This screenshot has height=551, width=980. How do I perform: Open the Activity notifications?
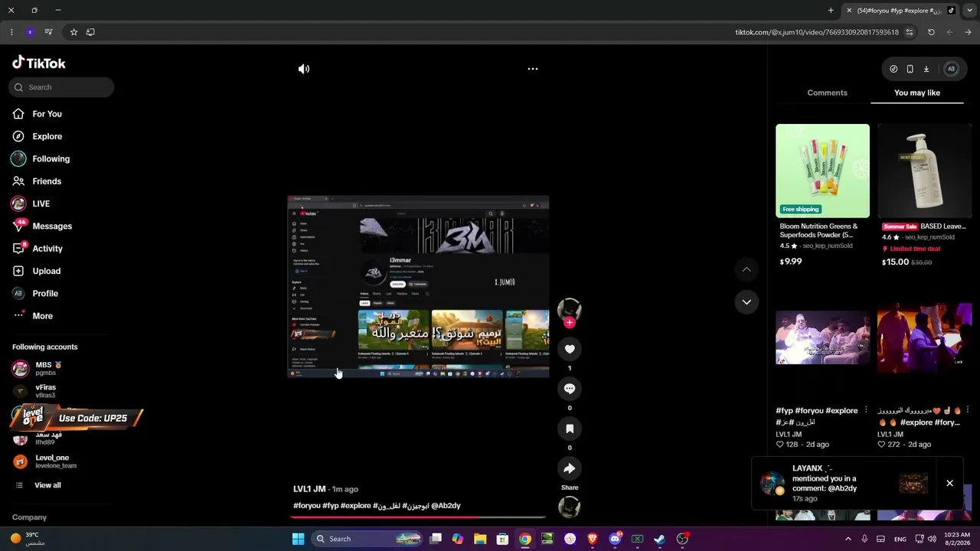coord(38,249)
